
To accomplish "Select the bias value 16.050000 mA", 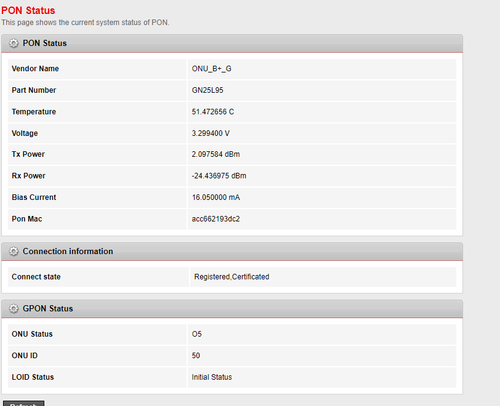I will pyautogui.click(x=216, y=197).
